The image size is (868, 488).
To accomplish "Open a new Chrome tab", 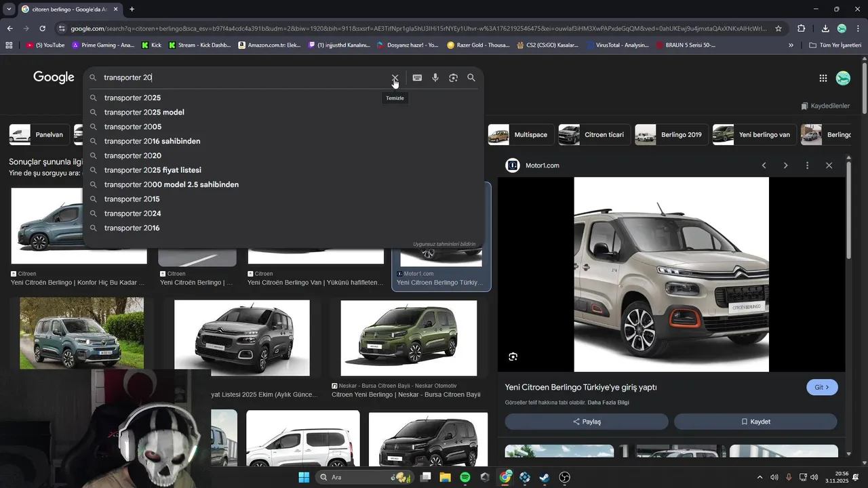I will click(132, 9).
